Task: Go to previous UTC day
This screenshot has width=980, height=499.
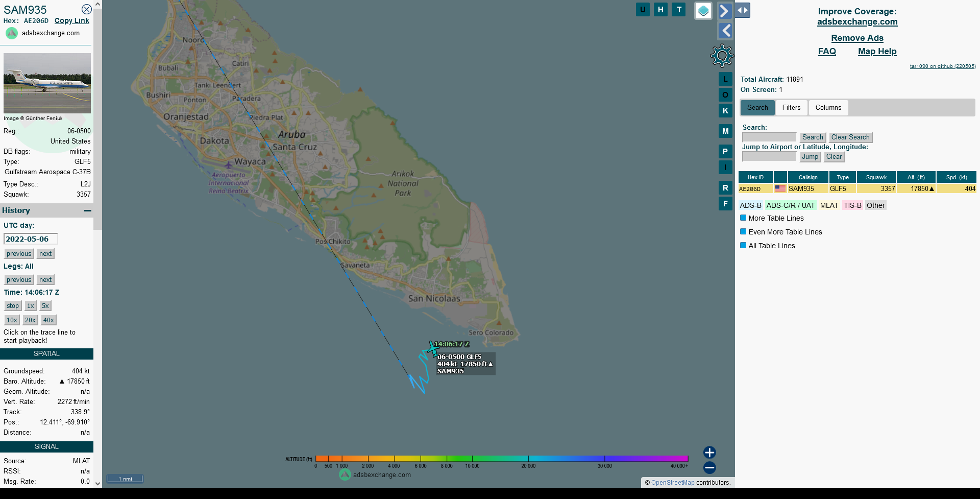Action: pos(19,253)
